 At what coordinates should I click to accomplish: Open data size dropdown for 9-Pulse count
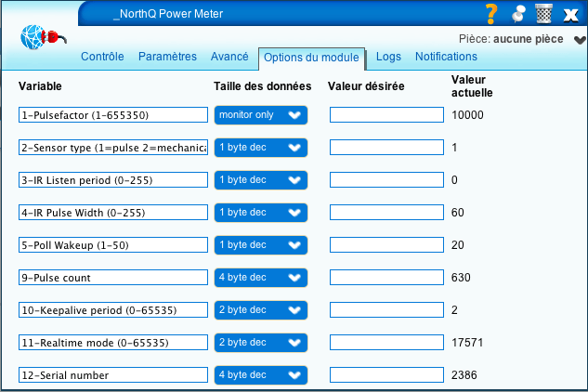[x=261, y=278]
